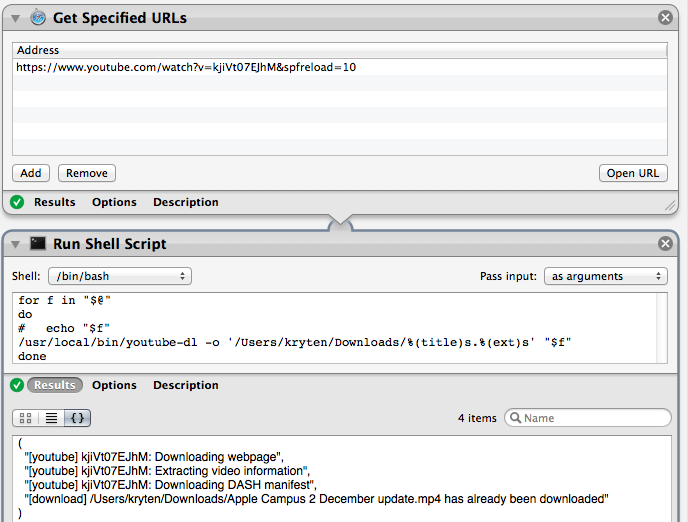
Task: Open the Shell /bin/bash dropdown
Action: (x=120, y=276)
